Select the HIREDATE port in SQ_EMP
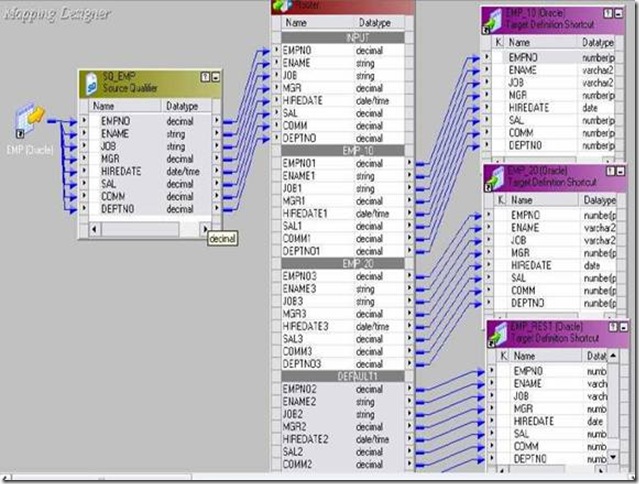The height and width of the screenshot is (484, 639). 150,172
